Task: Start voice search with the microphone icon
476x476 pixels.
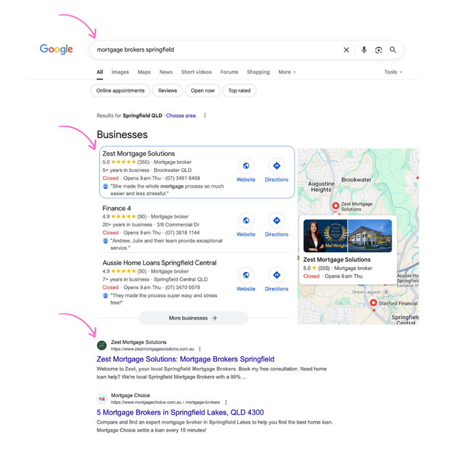Action: tap(364, 50)
